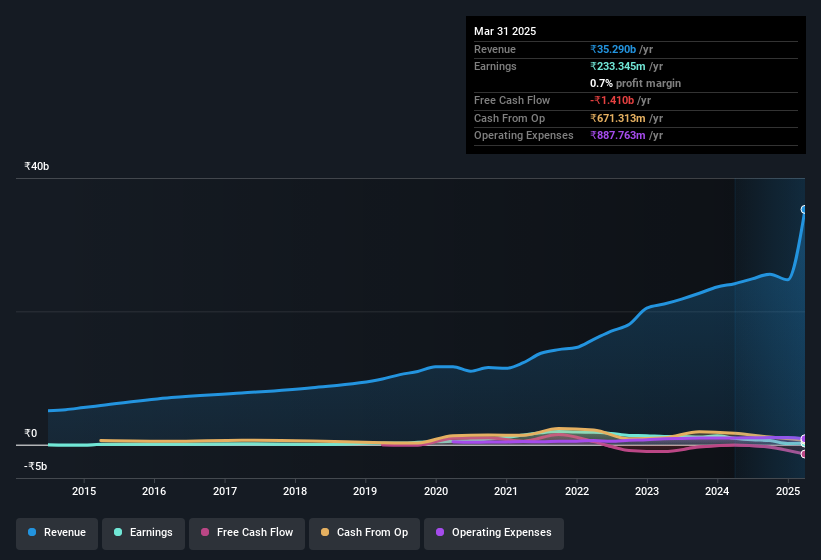This screenshot has height=560, width=821.
Task: Click the Free Cash Flow label in tooltip
Action: pyautogui.click(x=512, y=100)
